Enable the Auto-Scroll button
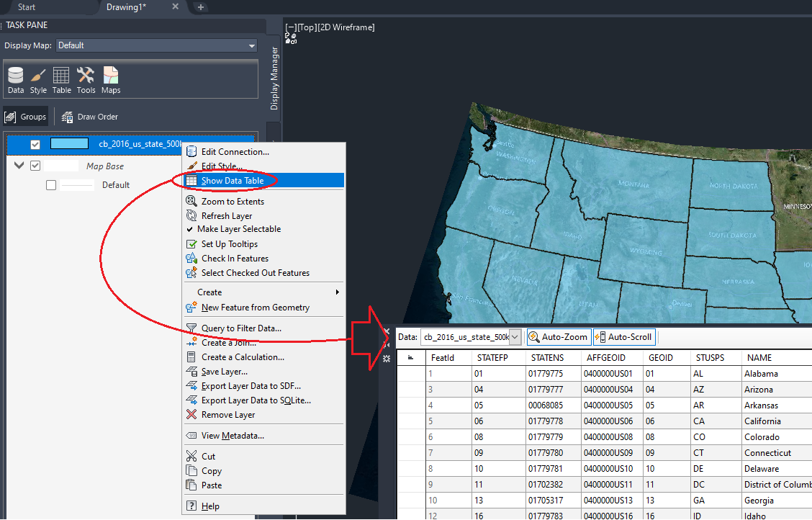Screen dimensions: 812x520 [x=624, y=336]
